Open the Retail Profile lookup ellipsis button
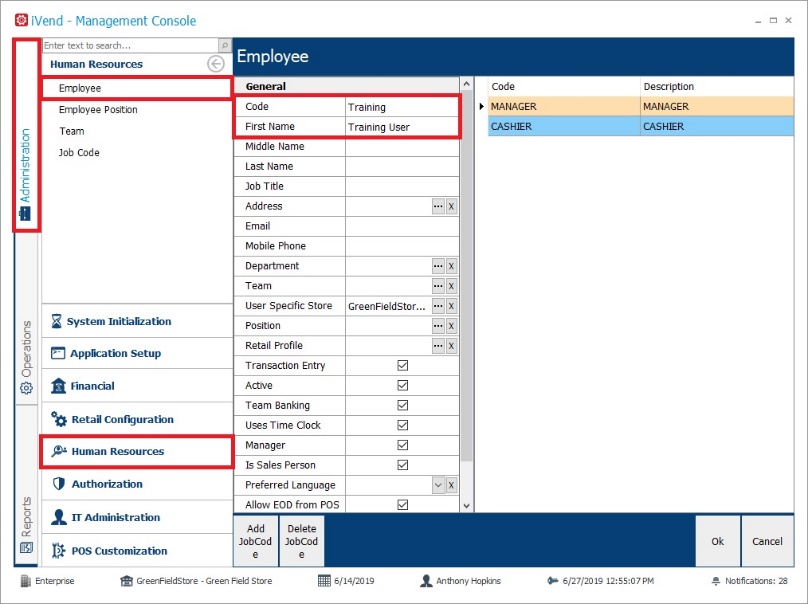 coord(438,346)
